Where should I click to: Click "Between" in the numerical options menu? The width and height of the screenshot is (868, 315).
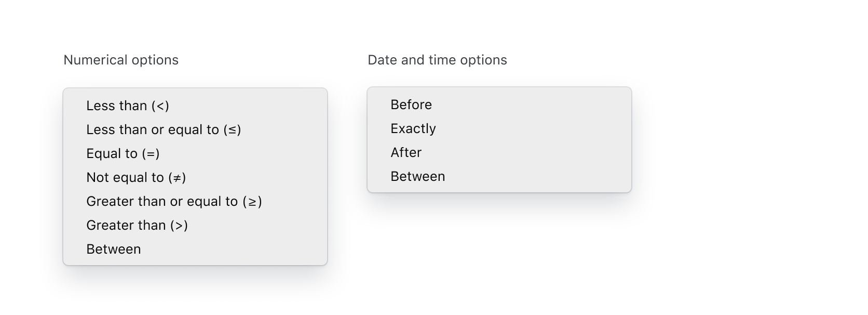coord(114,250)
